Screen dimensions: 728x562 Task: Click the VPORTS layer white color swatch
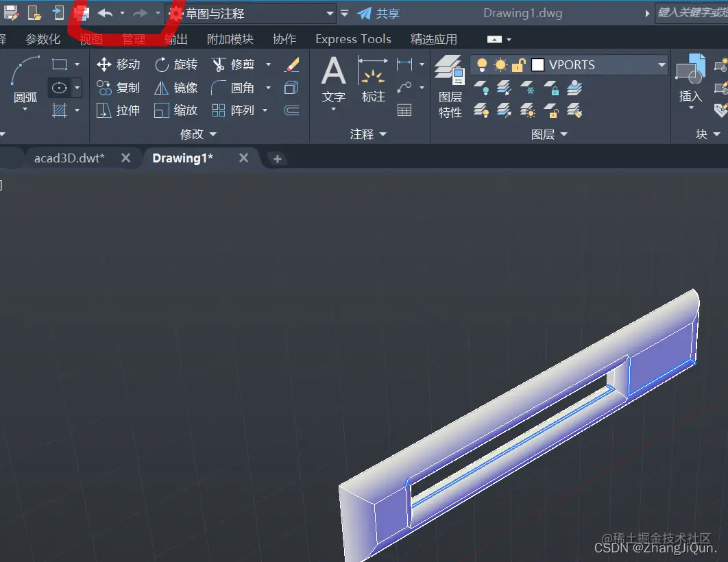(x=537, y=65)
